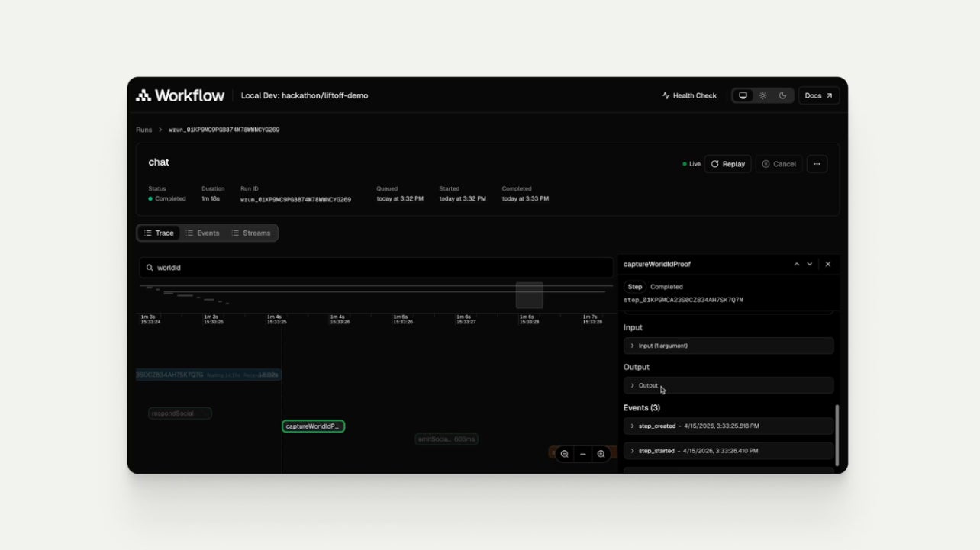
Task: Click the Workflow logo icon
Action: (x=143, y=95)
